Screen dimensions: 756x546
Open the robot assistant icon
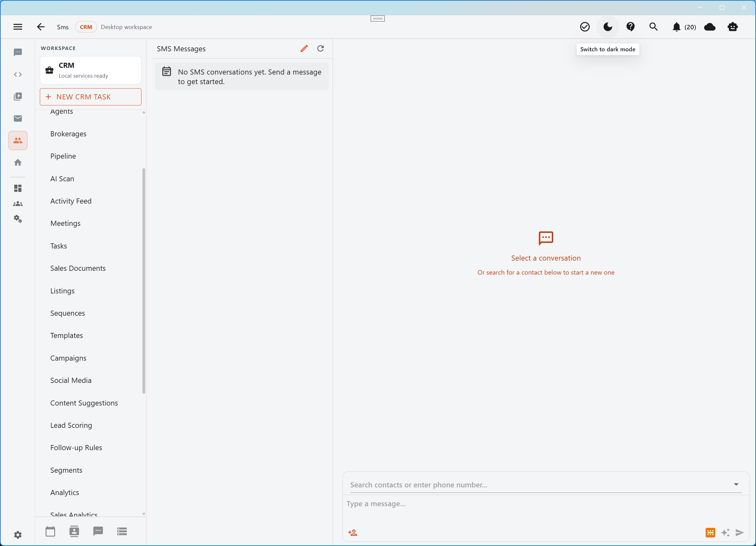point(733,27)
